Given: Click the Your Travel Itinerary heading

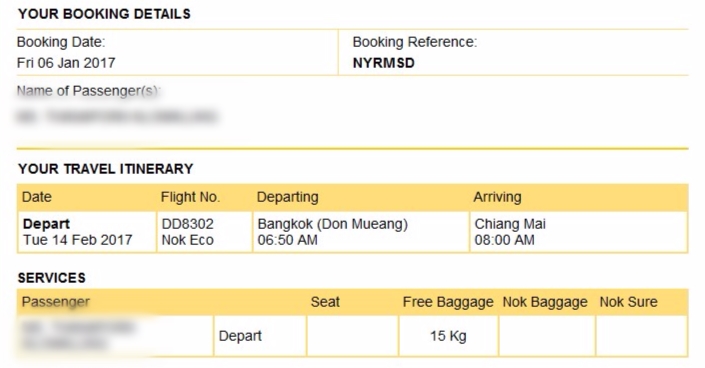Looking at the screenshot, I should 106,169.
